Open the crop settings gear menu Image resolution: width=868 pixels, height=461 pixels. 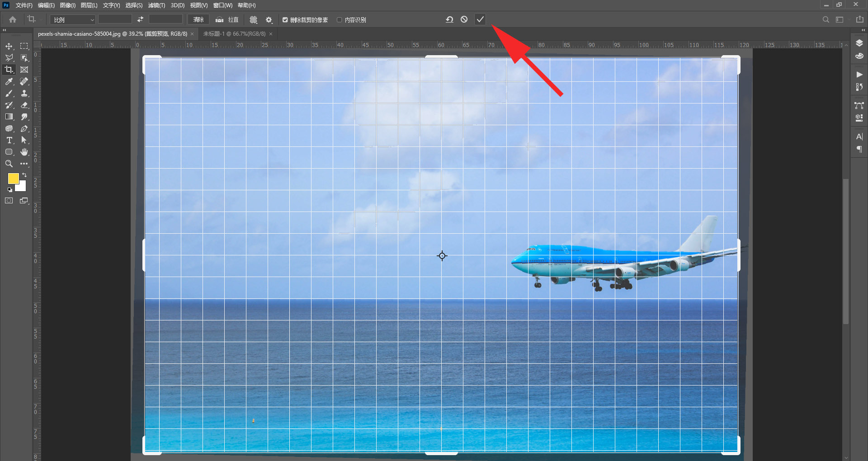(x=269, y=20)
